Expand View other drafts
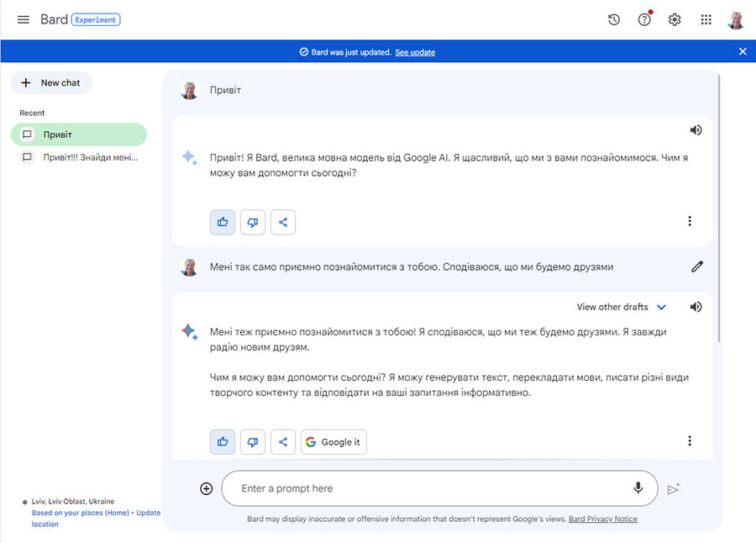 (621, 307)
